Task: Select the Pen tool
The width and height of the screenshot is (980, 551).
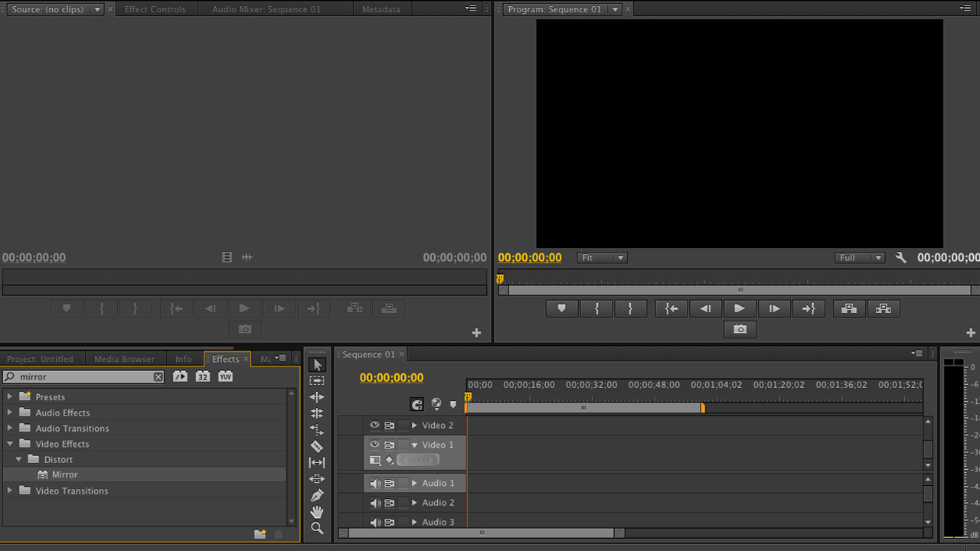Action: (317, 495)
